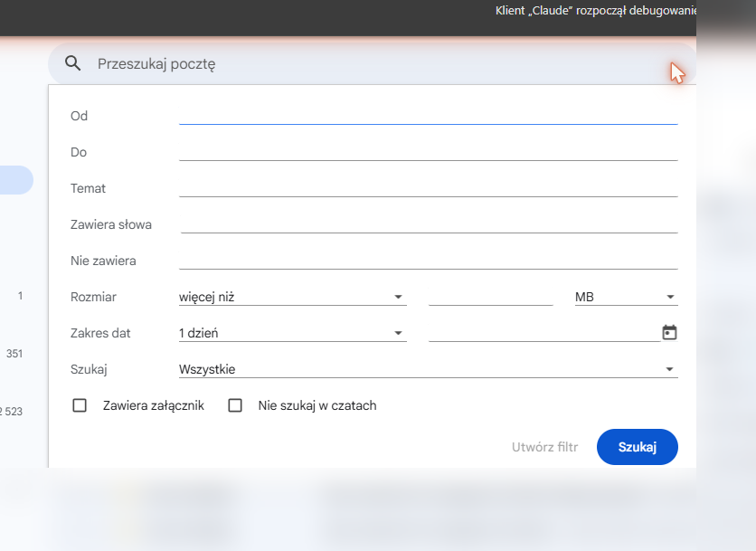
Task: Click into the Nie zawiera field
Action: [x=428, y=261]
